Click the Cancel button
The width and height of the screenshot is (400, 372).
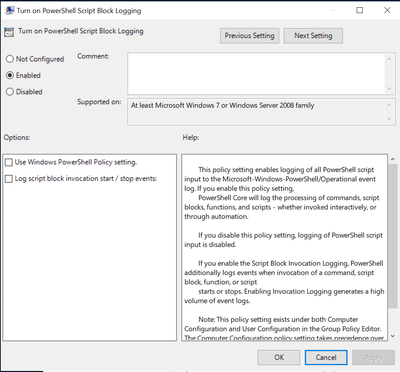click(326, 357)
